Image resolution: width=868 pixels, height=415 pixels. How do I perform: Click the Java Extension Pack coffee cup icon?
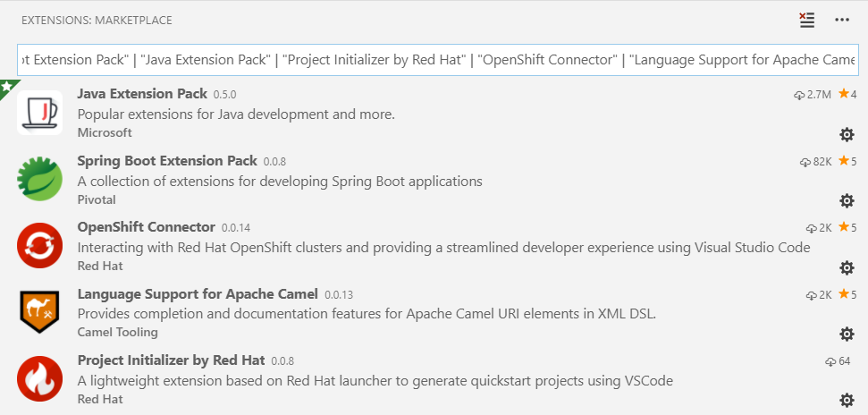[x=39, y=113]
